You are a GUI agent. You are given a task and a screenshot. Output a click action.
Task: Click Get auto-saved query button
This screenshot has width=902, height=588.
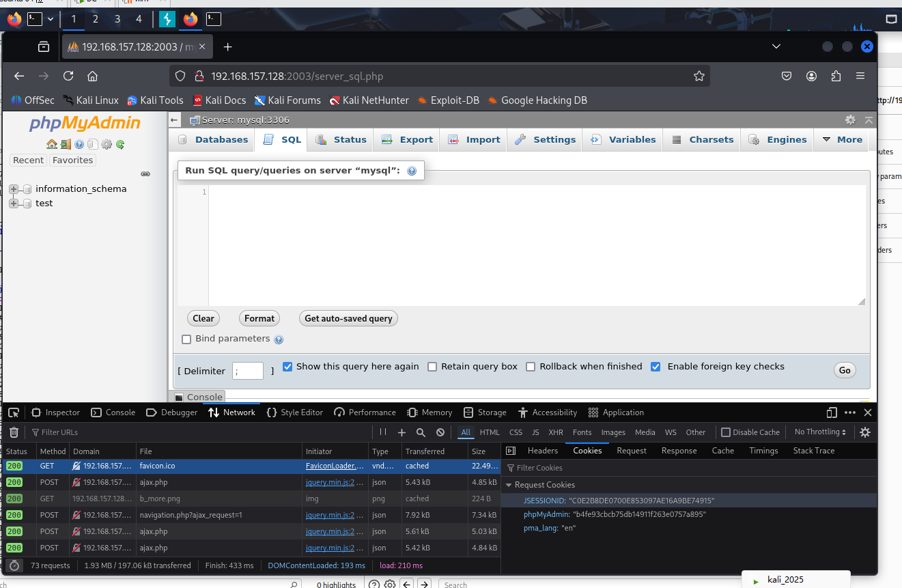point(348,318)
